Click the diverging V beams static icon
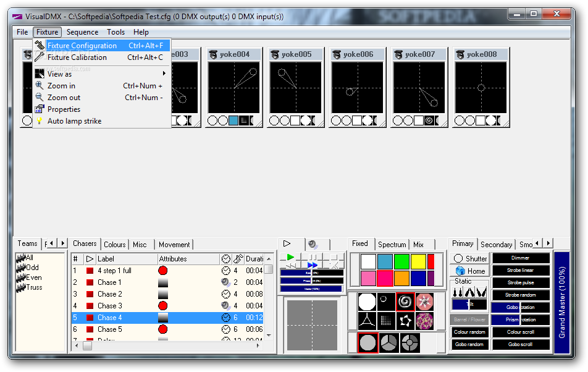Screen dimensions: 588x372 click(482, 292)
